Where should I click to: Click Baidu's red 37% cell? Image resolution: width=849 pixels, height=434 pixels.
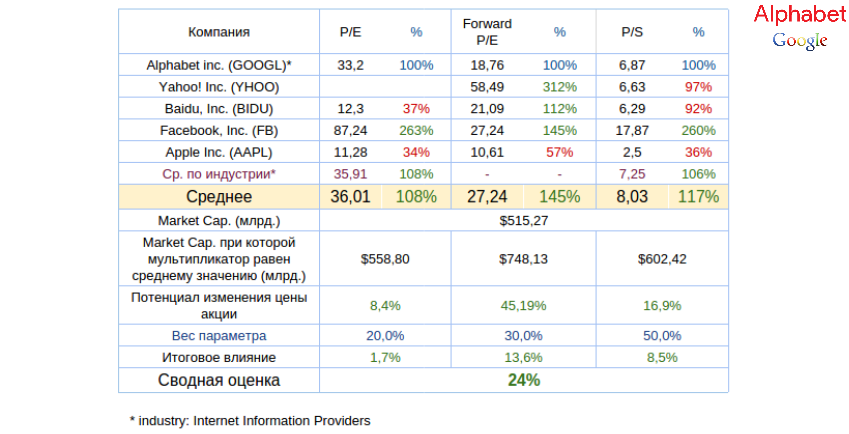(x=416, y=109)
